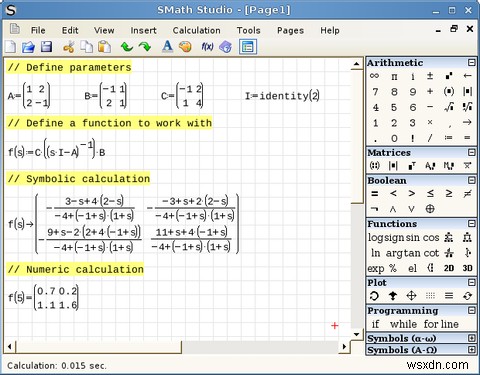Insert the logical NOT operator
Viewport: 480px width, 375px height.
[x=375, y=209]
